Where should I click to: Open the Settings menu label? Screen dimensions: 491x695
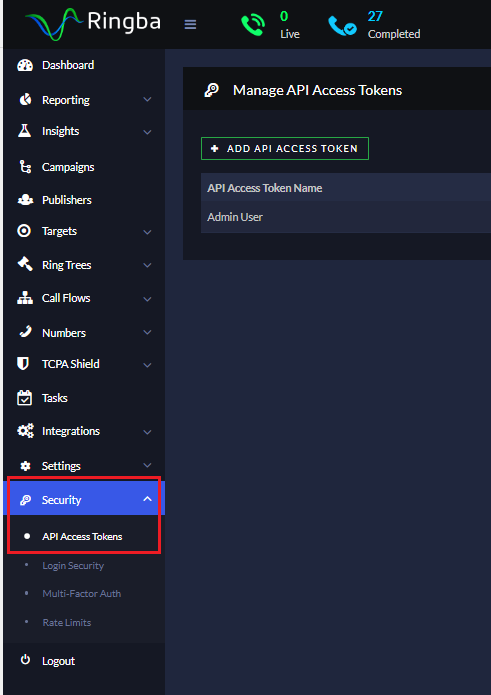(61, 466)
